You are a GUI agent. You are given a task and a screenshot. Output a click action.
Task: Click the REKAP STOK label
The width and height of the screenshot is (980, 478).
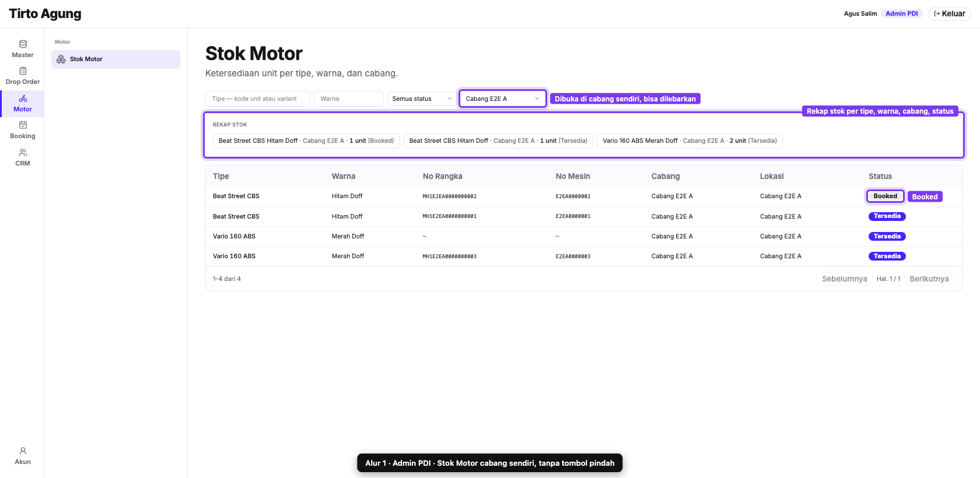230,125
